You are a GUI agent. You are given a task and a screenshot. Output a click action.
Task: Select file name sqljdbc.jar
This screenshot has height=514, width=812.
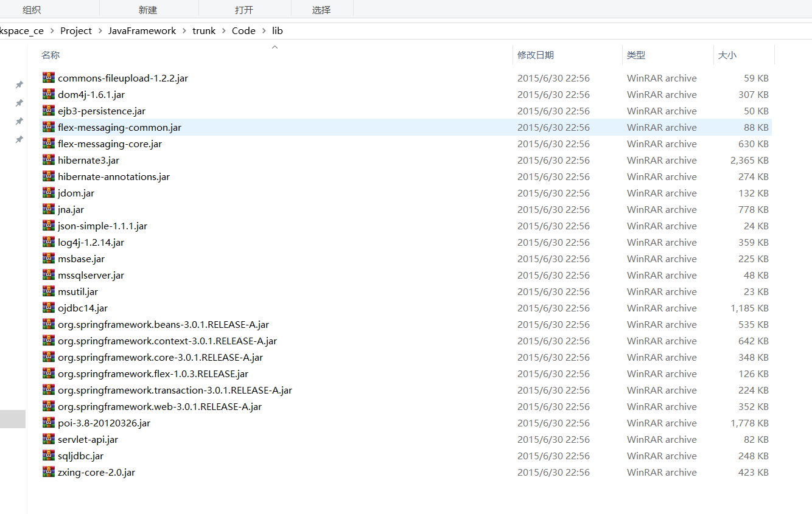point(81,456)
